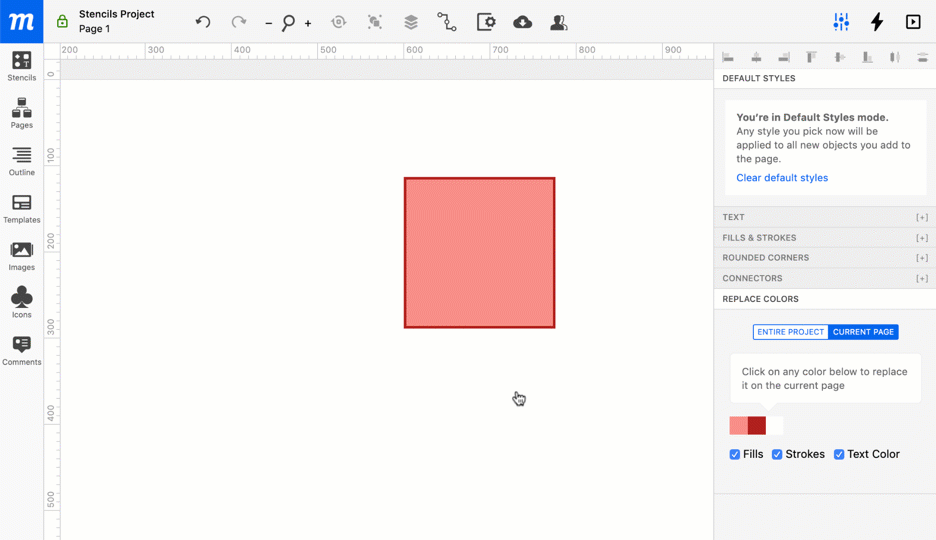Pick the white color swatch
This screenshot has width=936, height=540.
(x=775, y=425)
